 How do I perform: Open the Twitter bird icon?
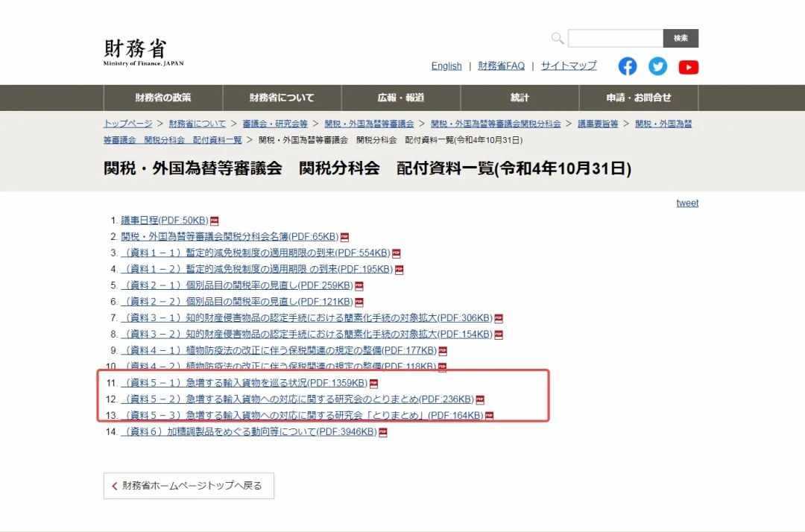pyautogui.click(x=657, y=66)
